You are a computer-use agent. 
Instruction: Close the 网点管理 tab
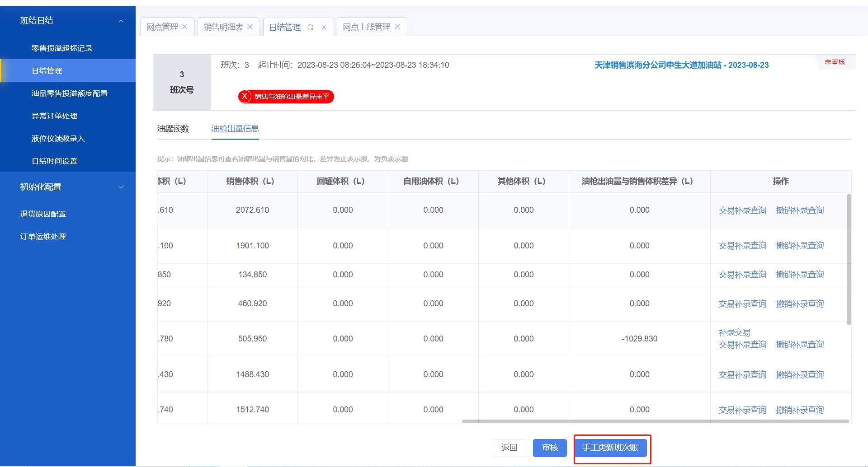(185, 27)
